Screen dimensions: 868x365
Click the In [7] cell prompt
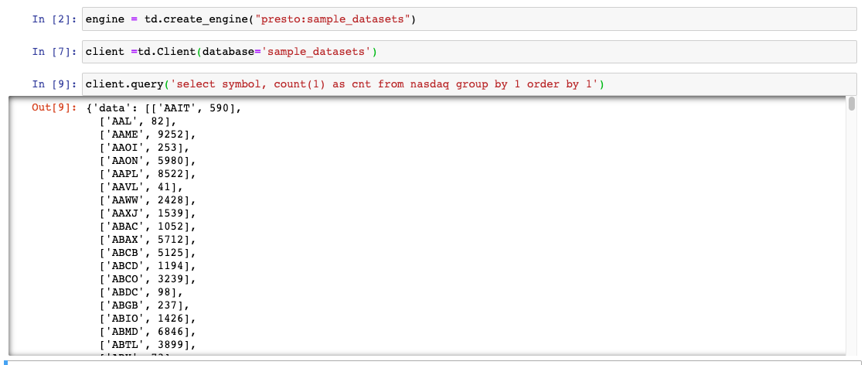pyautogui.click(x=49, y=52)
